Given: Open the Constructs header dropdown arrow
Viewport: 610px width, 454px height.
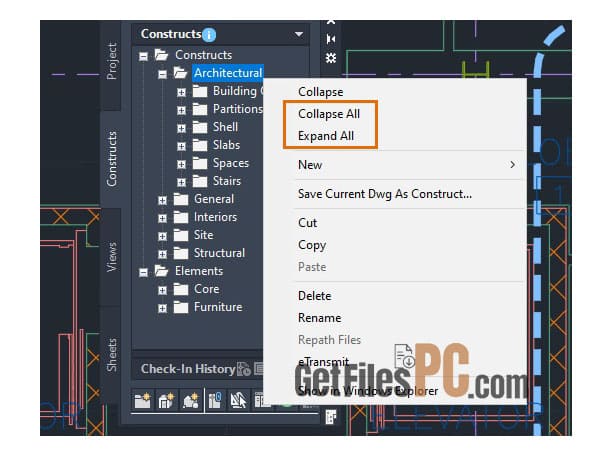Looking at the screenshot, I should 299,34.
